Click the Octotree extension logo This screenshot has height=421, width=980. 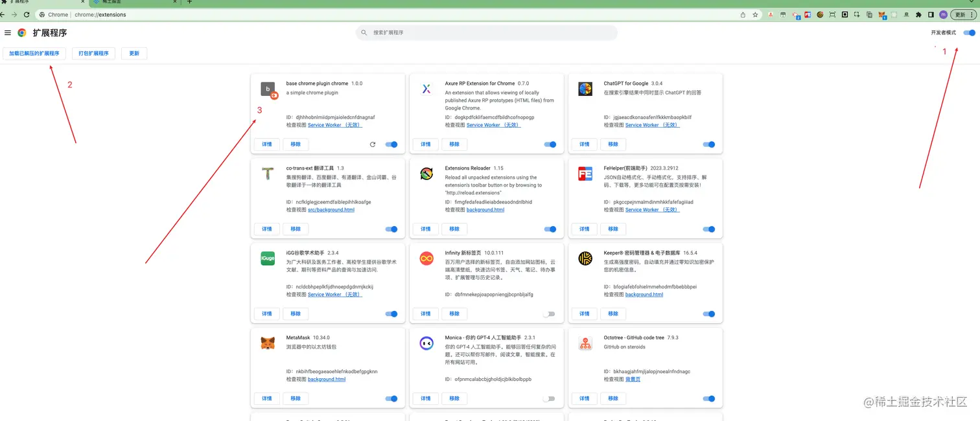(585, 343)
